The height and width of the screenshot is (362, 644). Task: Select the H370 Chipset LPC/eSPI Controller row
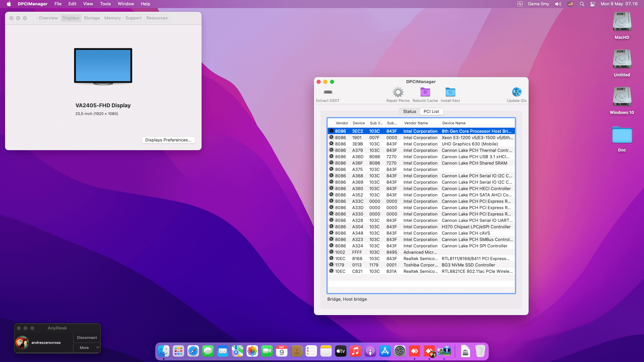click(x=421, y=227)
